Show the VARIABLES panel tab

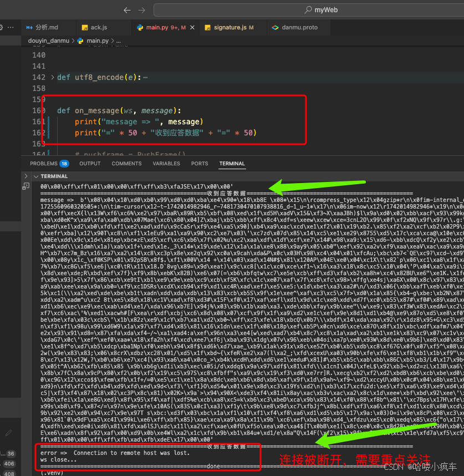click(166, 164)
